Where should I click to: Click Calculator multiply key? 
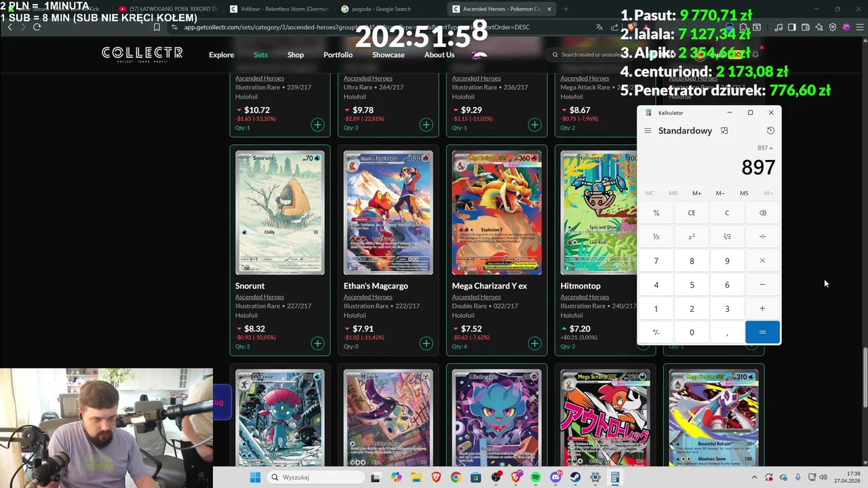(x=762, y=261)
